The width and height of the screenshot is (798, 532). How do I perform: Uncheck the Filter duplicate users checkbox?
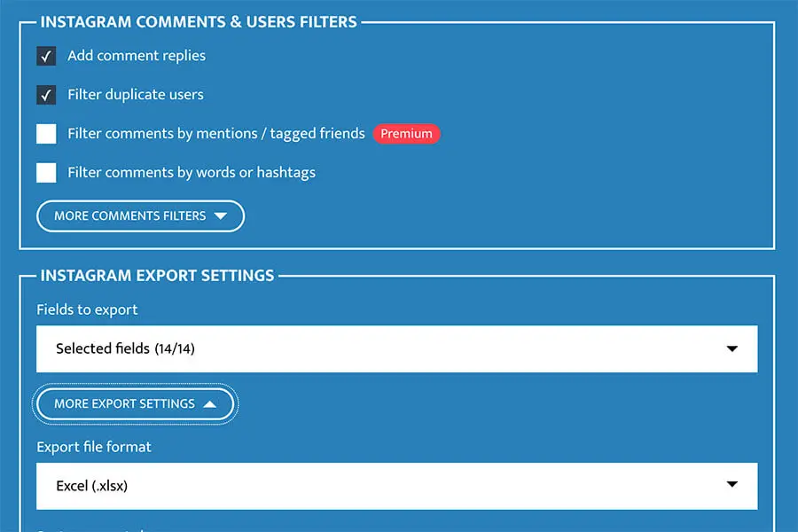46,95
